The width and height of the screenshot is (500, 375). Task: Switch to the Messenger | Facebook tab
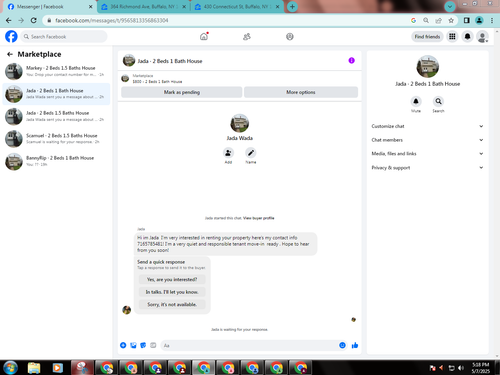point(50,7)
